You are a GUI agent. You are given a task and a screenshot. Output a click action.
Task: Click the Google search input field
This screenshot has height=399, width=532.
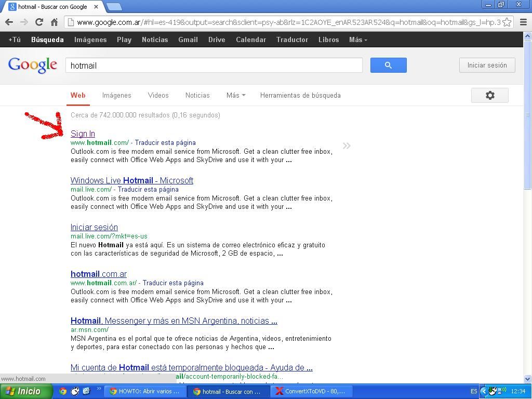coord(214,65)
